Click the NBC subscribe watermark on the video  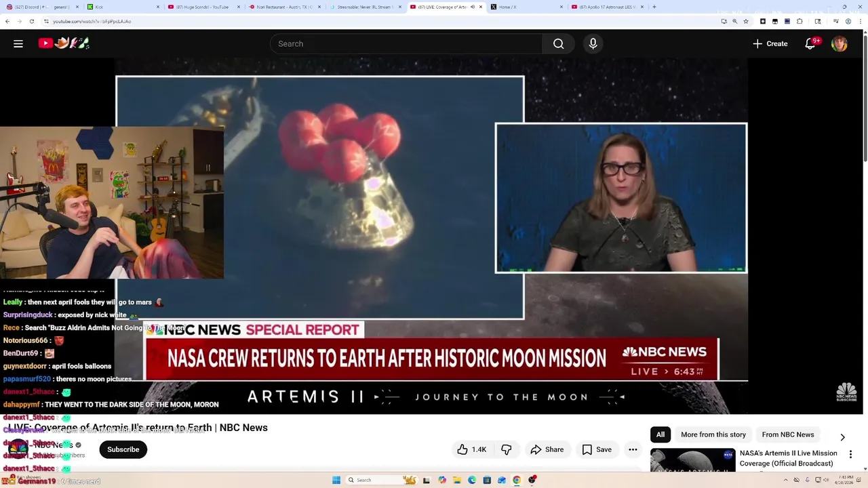[x=846, y=391]
